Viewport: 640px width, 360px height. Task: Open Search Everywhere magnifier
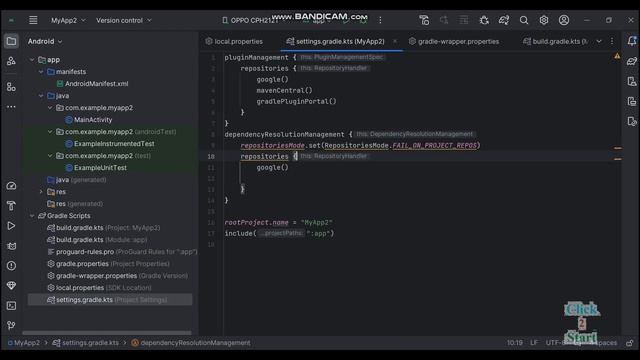524,20
